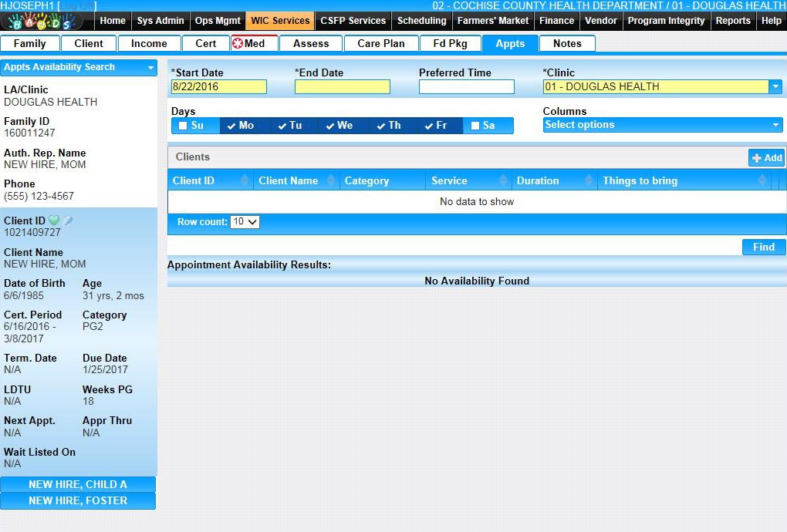Viewport: 787px width, 532px height.
Task: Switch to the Care Plan tab
Action: [x=380, y=43]
